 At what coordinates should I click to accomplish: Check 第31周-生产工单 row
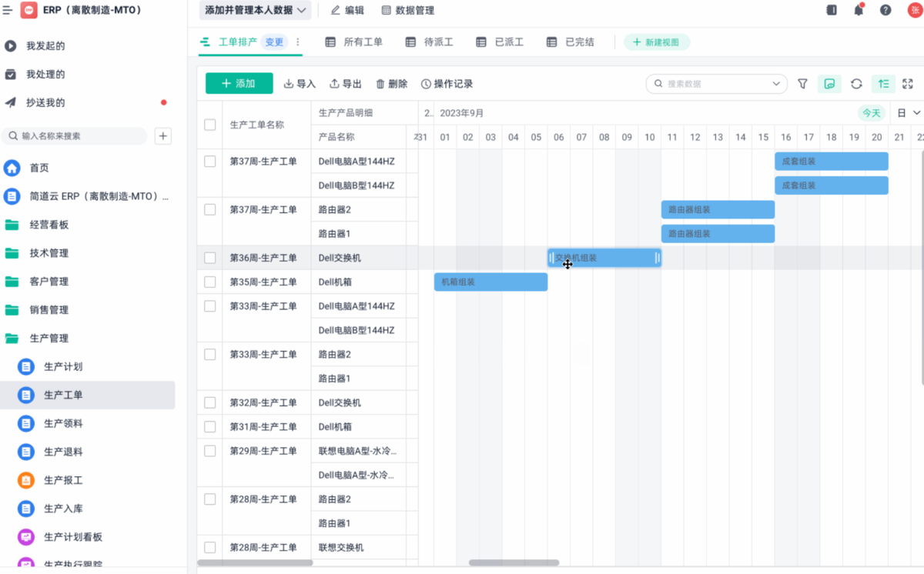(x=210, y=426)
